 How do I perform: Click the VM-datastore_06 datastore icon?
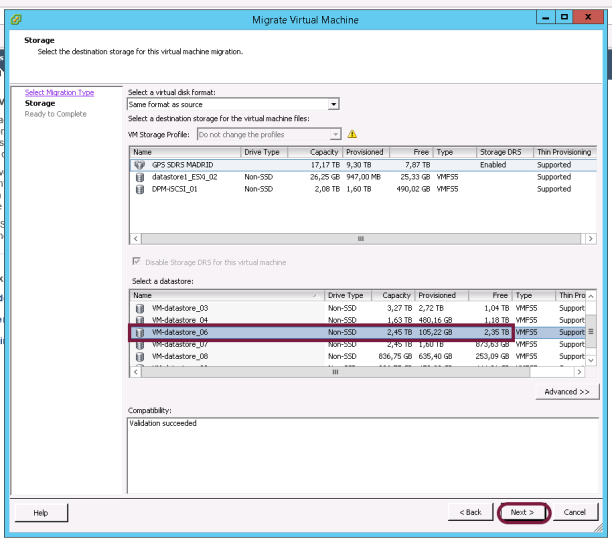[x=140, y=332]
